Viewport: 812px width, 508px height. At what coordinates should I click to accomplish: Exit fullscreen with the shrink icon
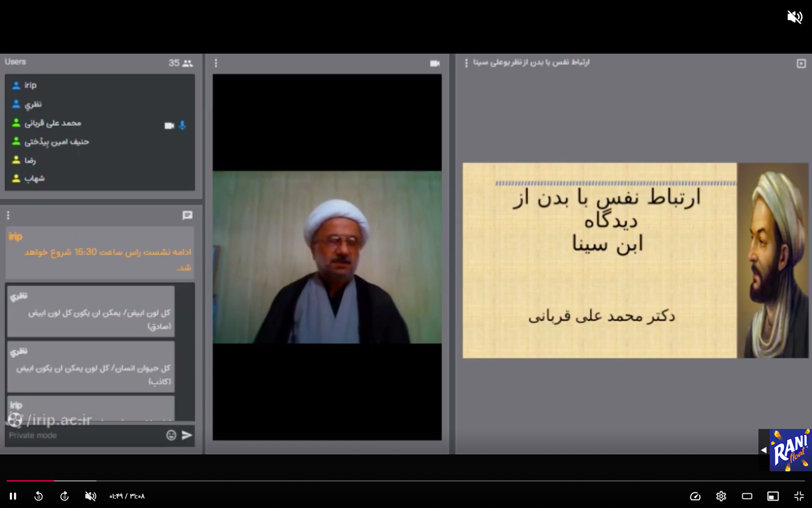798,496
